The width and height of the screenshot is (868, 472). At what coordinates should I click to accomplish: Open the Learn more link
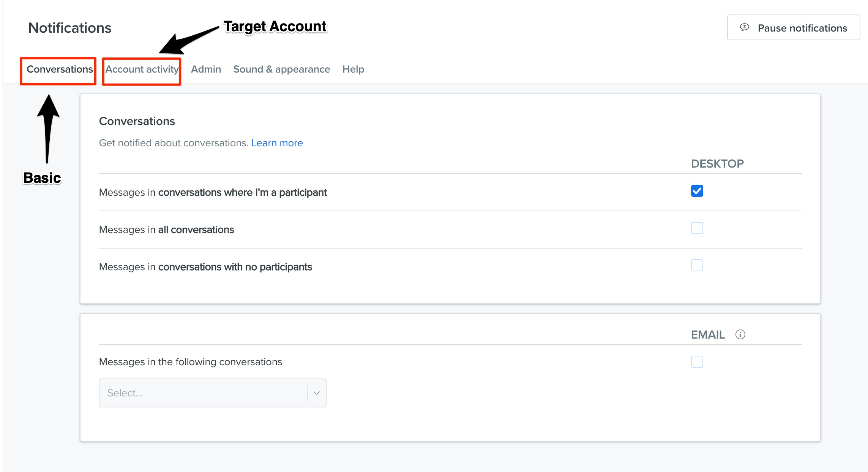[x=277, y=143]
